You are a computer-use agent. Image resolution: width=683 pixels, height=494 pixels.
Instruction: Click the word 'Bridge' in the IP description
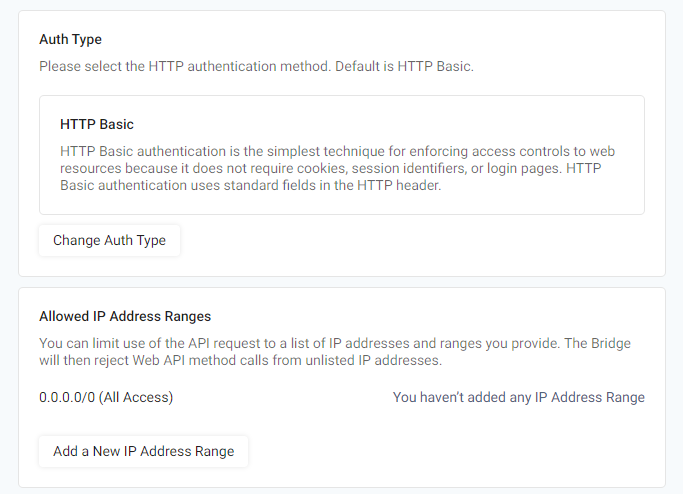611,343
